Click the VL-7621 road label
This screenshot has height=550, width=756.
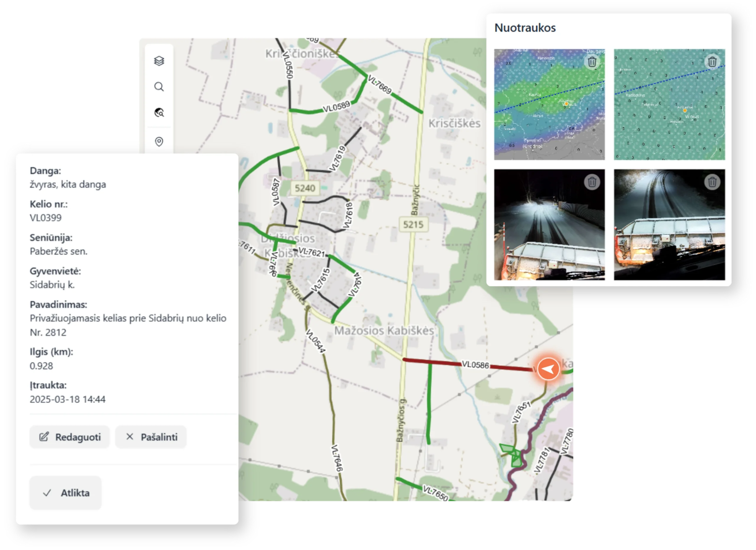point(311,252)
